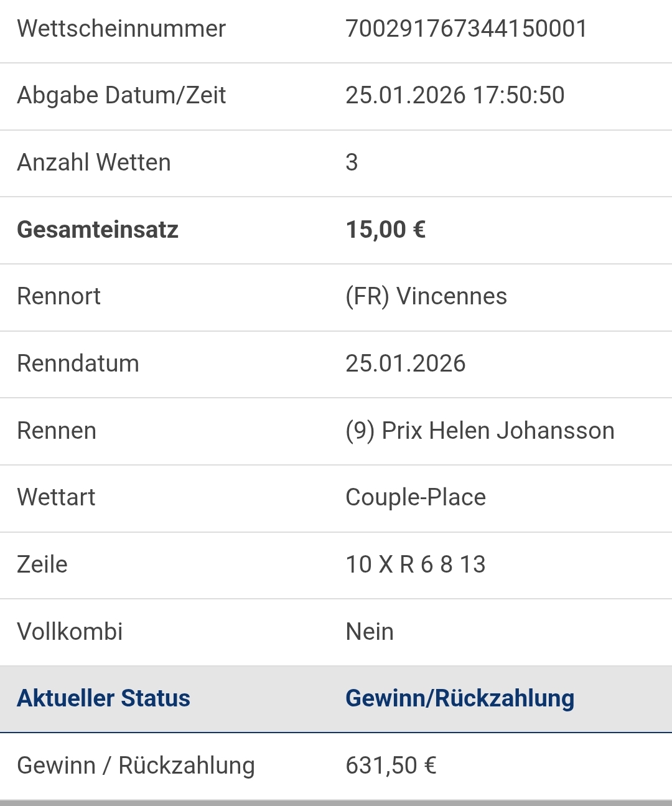Select the bet slip number 700291767344150001
The width and height of the screenshot is (672, 806).
coord(466,29)
